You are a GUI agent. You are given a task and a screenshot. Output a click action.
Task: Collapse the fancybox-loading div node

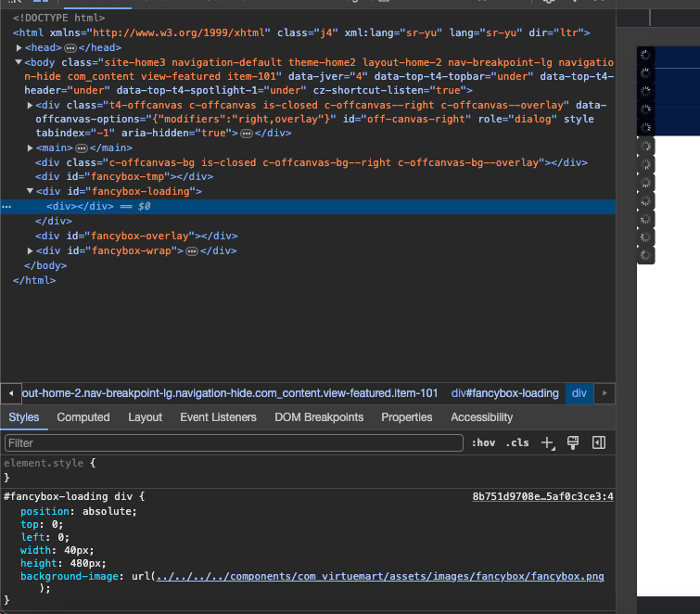click(30, 191)
